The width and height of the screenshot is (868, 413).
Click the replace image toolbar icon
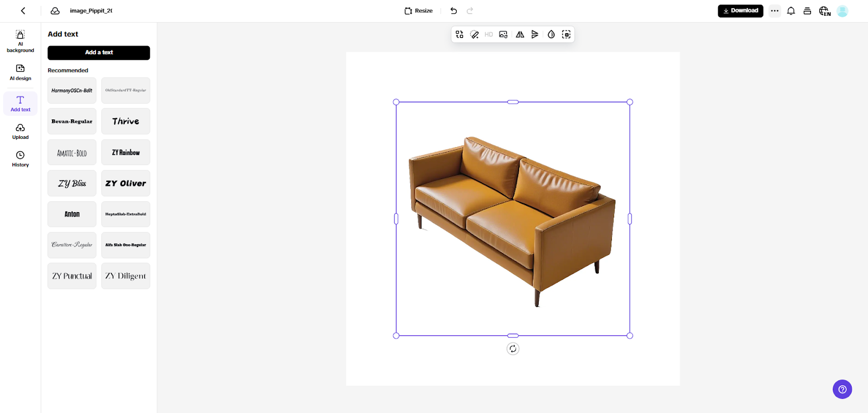[459, 34]
